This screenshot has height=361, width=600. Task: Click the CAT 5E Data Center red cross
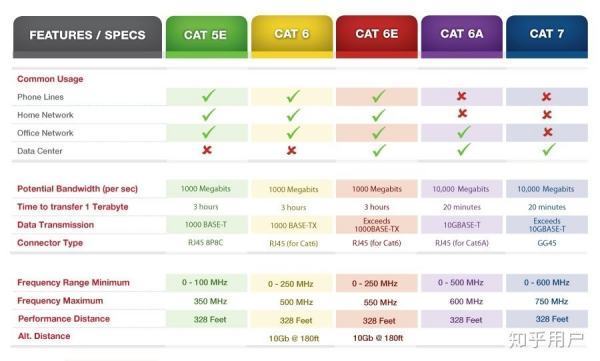pos(207,150)
